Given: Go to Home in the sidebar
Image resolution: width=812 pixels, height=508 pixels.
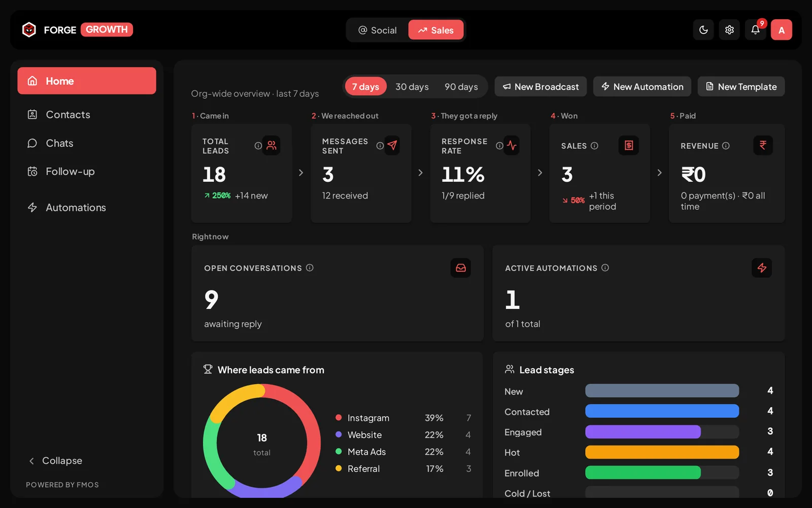Looking at the screenshot, I should (87, 81).
